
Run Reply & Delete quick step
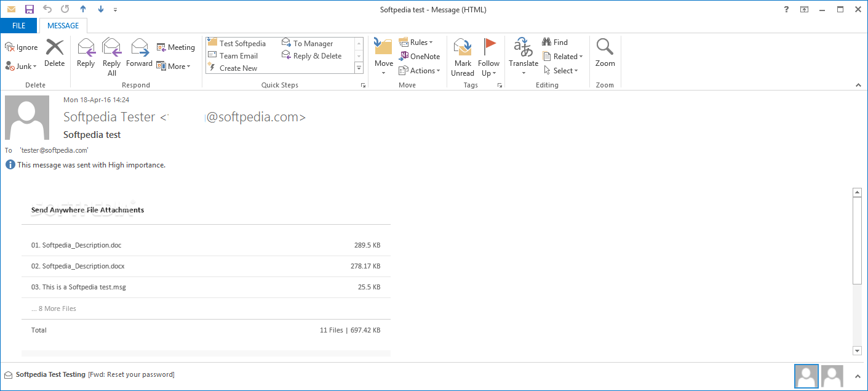(312, 55)
